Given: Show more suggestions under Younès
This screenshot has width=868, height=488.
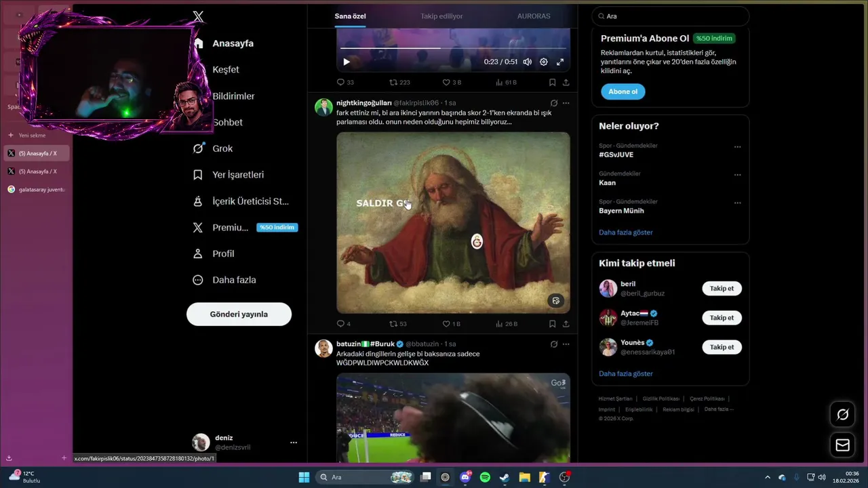Looking at the screenshot, I should coord(625,373).
